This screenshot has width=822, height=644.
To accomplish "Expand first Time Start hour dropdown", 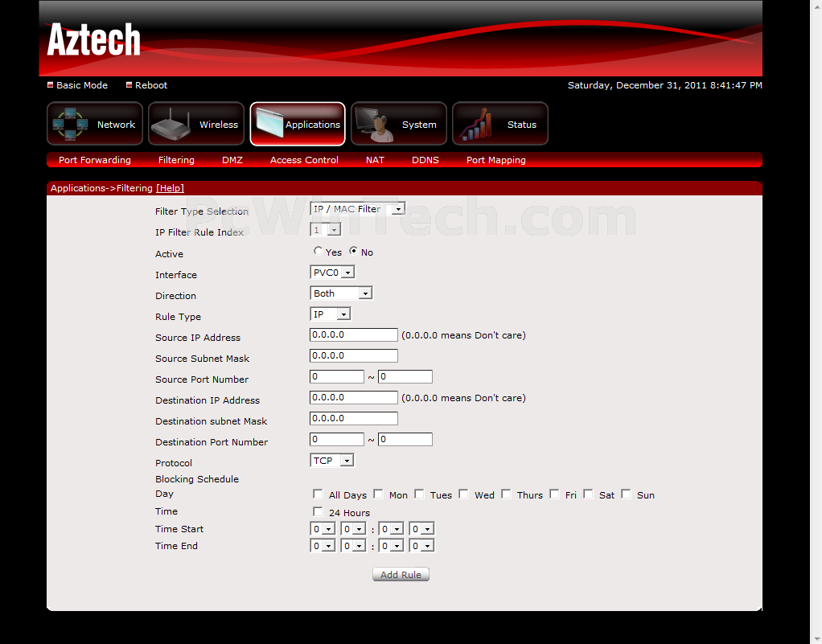I will click(323, 529).
